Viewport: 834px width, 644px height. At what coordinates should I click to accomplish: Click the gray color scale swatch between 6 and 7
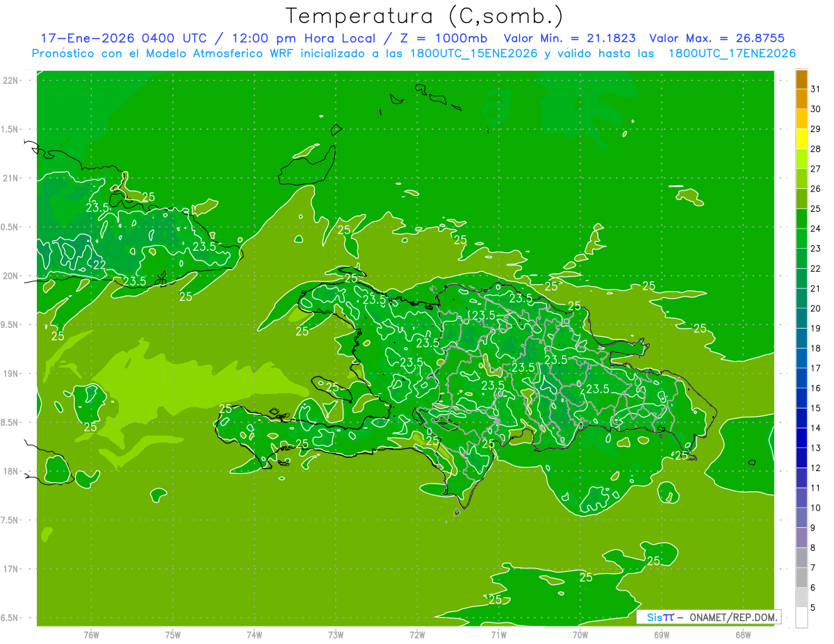[x=801, y=577]
